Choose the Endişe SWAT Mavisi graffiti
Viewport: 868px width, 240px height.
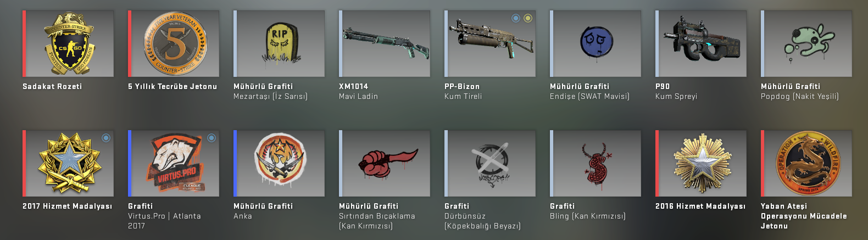pos(596,44)
